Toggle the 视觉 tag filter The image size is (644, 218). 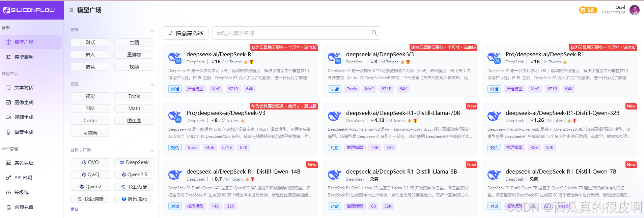click(90, 96)
